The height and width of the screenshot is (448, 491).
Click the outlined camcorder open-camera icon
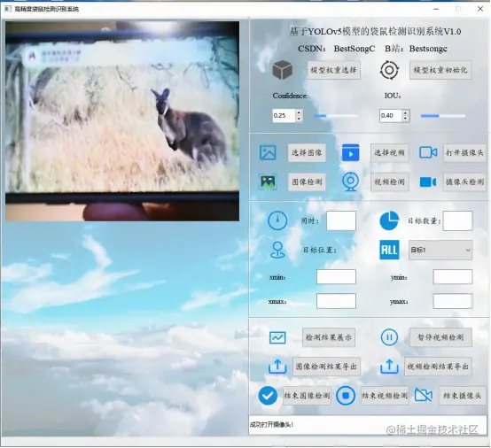[428, 152]
